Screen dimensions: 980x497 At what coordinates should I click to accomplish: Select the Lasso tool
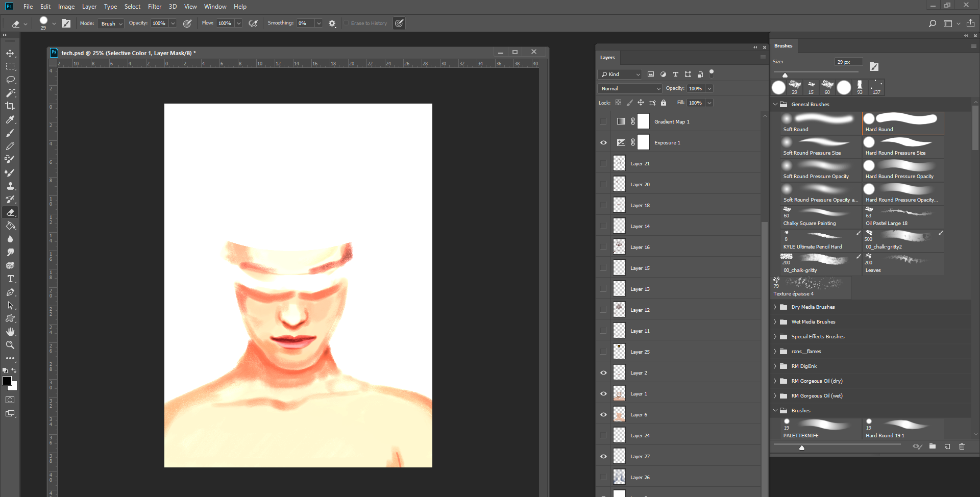click(10, 80)
